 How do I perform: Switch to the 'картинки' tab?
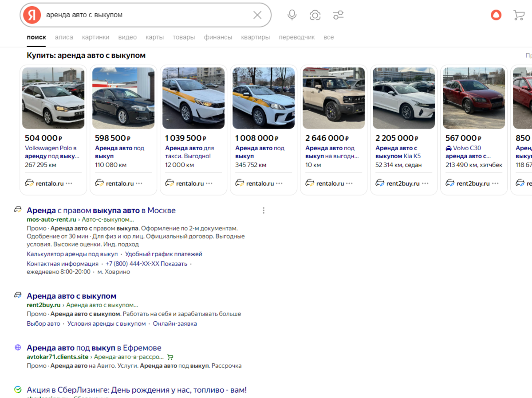click(96, 37)
